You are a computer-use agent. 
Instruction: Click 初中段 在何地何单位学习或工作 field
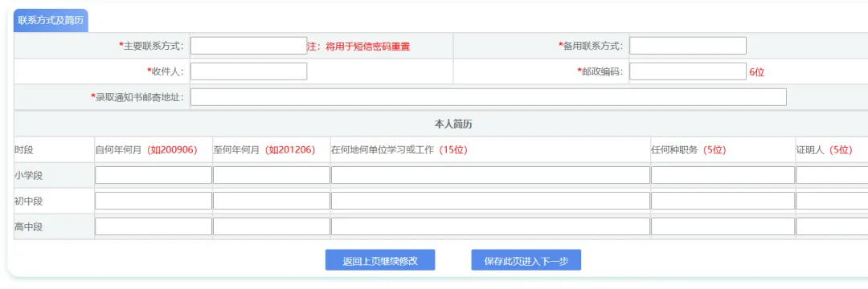490,201
